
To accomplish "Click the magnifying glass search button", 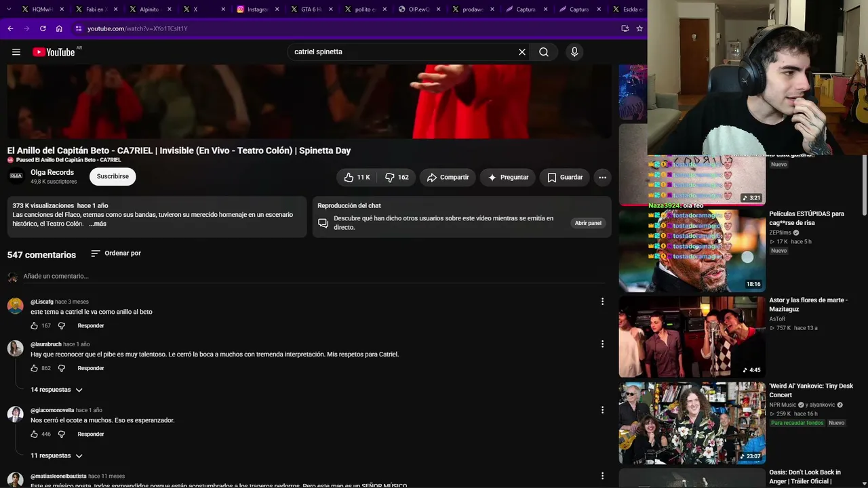I will [x=544, y=52].
